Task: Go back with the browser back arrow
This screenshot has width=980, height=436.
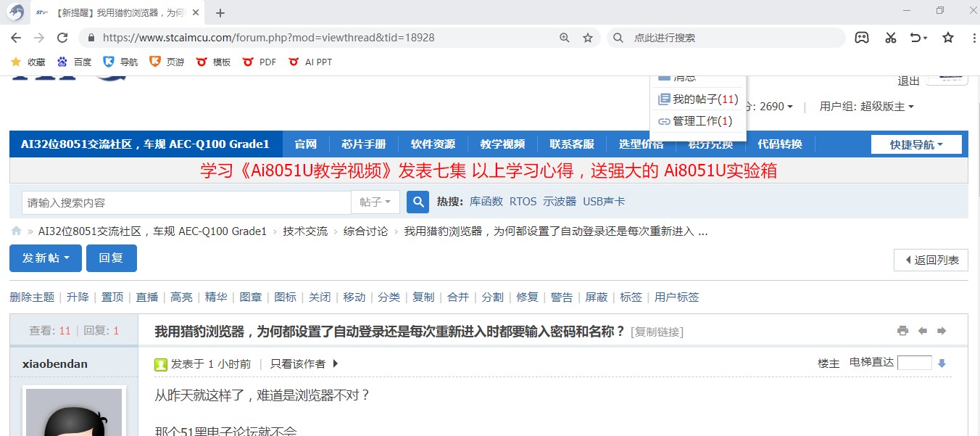Action: point(16,38)
